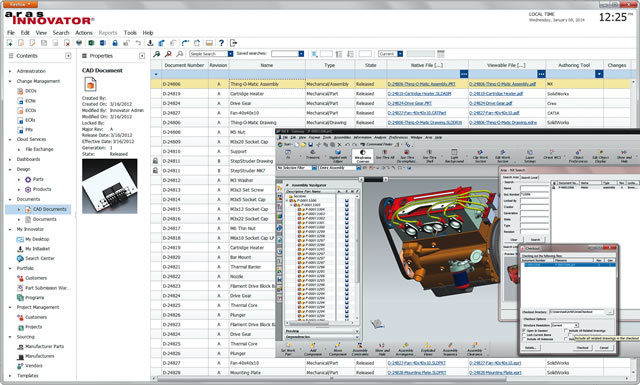This screenshot has height=385, width=640.
Task: Open the File menu in Aras Innovator
Action: (x=11, y=33)
